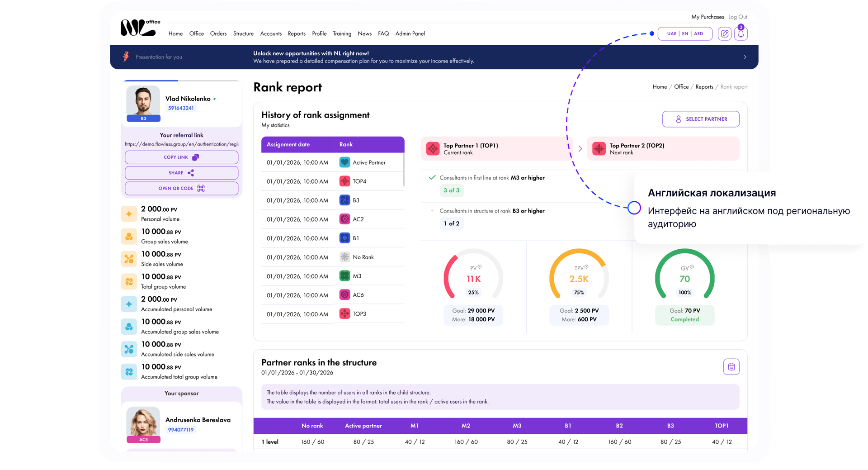Click the chevron between TOP1 and TOP2 ranks
Viewport: 868px width, 470px height.
580,148
